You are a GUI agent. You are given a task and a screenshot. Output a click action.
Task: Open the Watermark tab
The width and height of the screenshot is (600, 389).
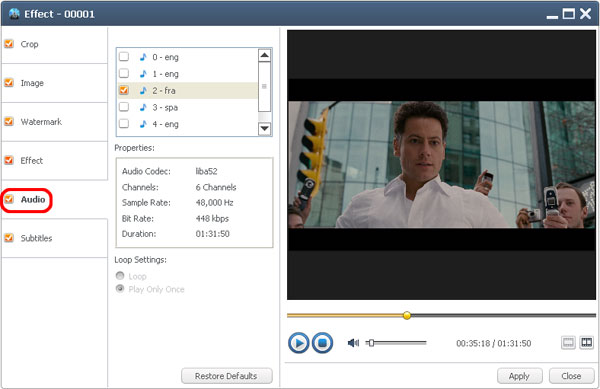pyautogui.click(x=55, y=122)
